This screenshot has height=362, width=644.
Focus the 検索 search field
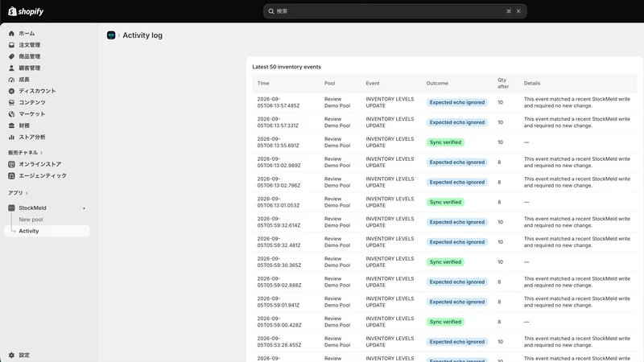click(394, 11)
